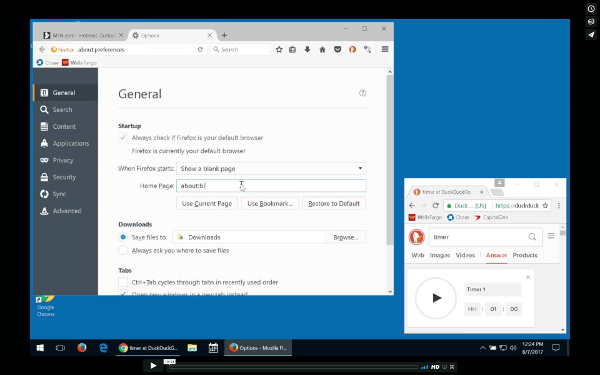Image resolution: width=600 pixels, height=375 pixels.
Task: Open the CapitalOne bookmark in Chrome
Action: coord(491,217)
